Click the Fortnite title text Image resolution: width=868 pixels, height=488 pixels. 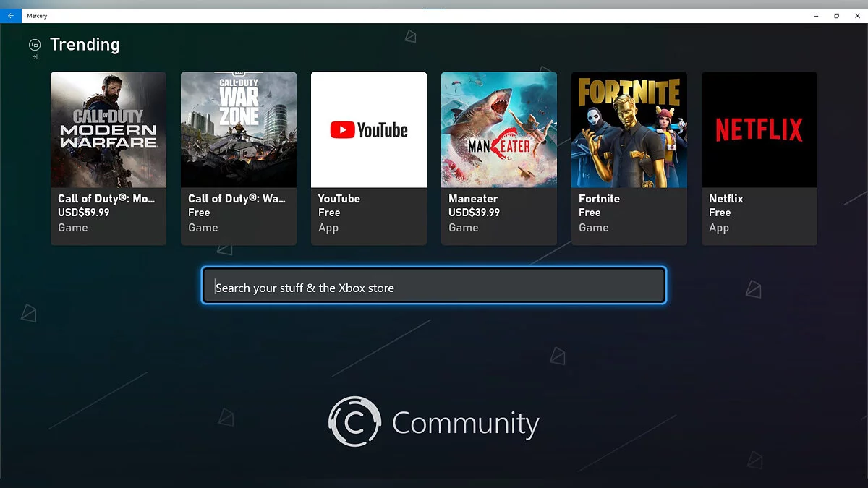coord(600,198)
